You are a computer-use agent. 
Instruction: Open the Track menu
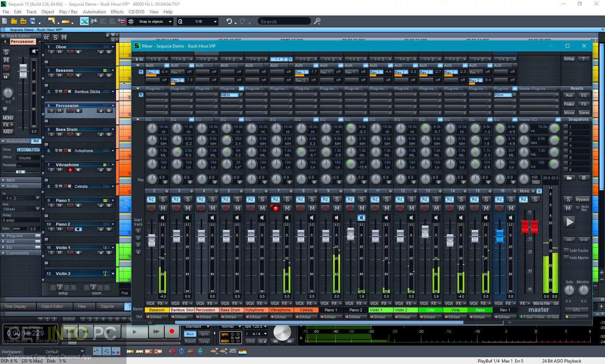(31, 12)
